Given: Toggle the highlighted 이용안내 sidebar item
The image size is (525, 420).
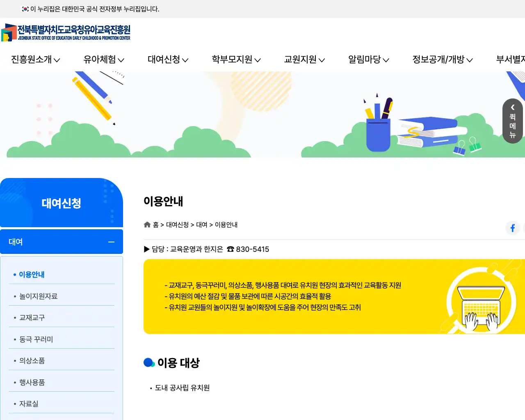Looking at the screenshot, I should (x=31, y=274).
